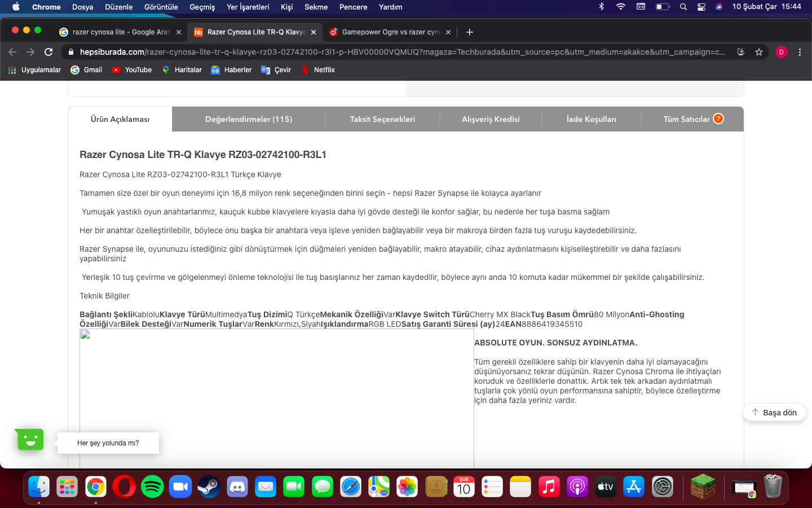
Task: Open Photos from the Dock
Action: point(407,487)
